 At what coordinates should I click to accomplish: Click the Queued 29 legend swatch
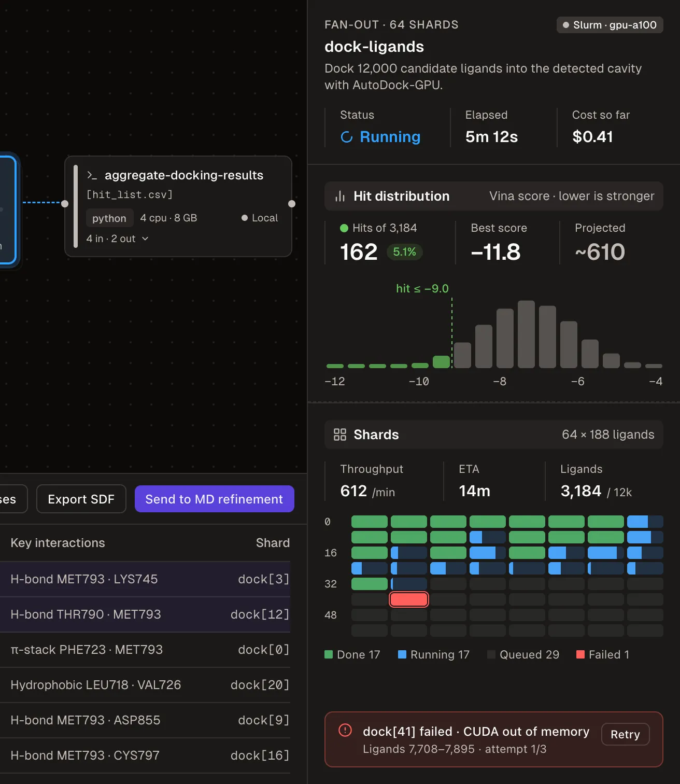[x=491, y=654]
